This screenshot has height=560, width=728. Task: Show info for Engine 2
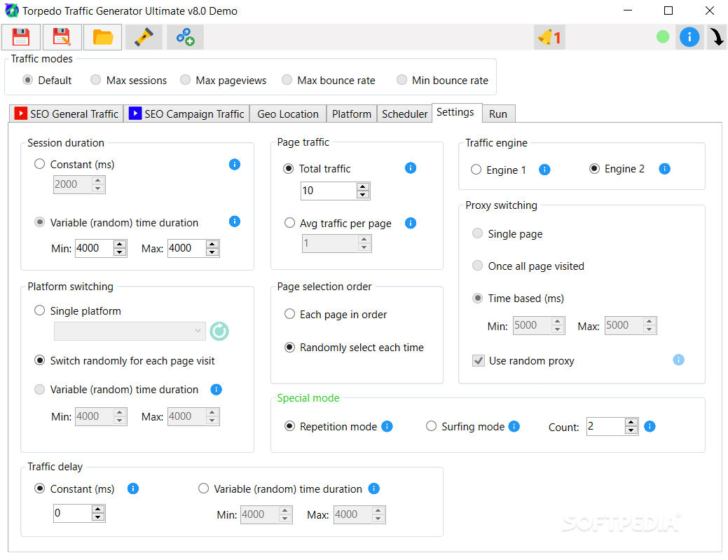tap(664, 169)
